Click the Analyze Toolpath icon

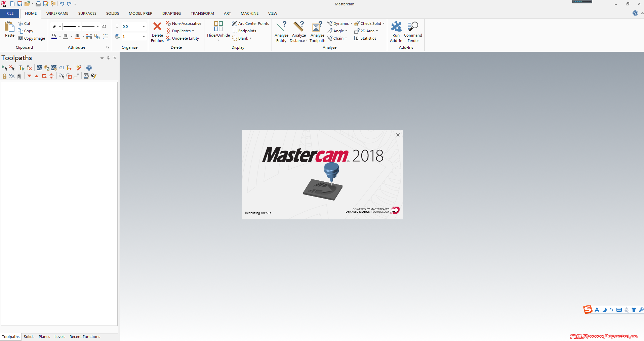pos(317,26)
